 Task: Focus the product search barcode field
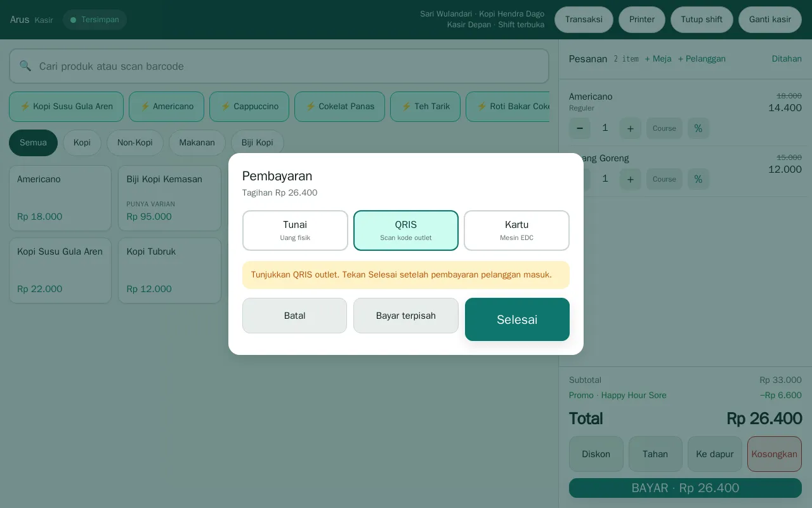pos(279,66)
